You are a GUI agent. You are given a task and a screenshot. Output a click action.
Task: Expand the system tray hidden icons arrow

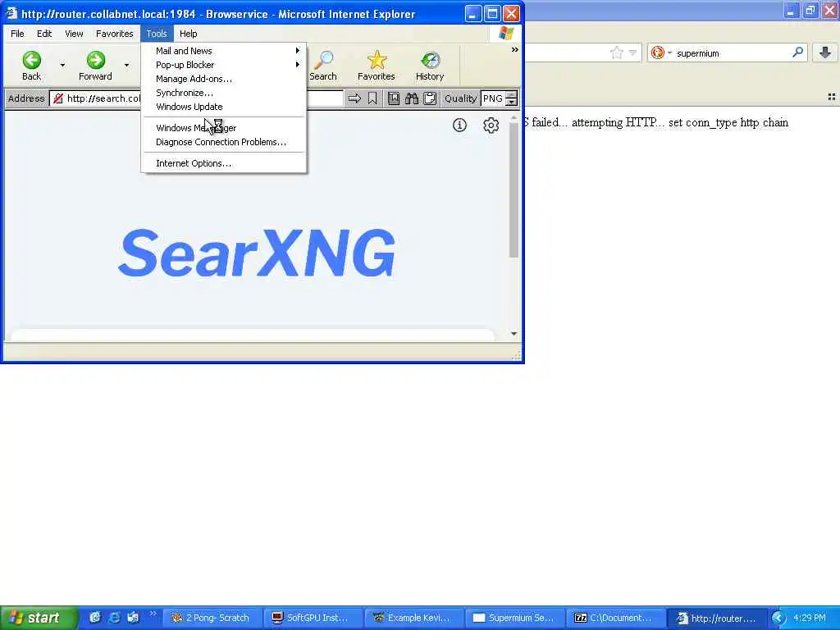778,618
